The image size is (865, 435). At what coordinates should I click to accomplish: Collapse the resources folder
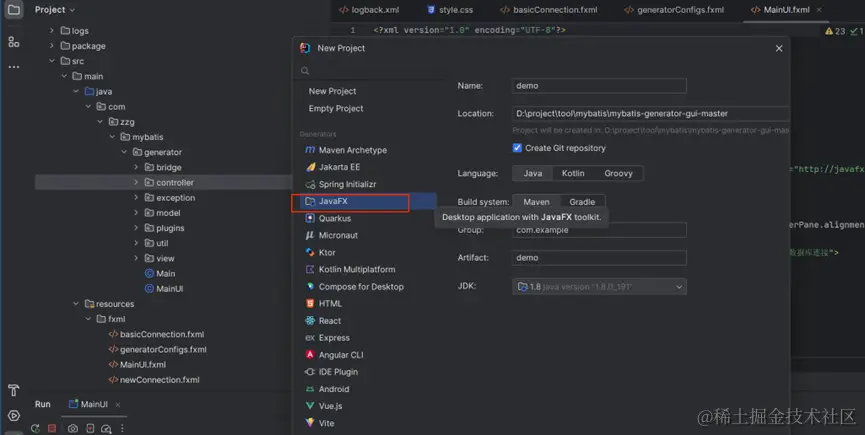pyautogui.click(x=76, y=304)
